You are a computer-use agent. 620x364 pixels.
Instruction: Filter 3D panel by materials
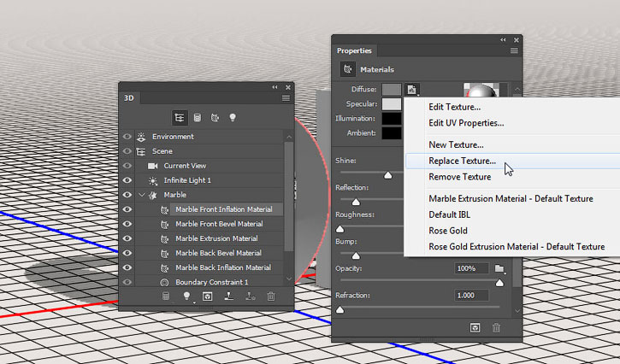coord(215,118)
